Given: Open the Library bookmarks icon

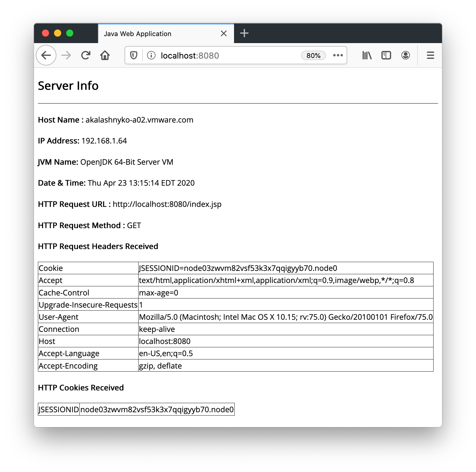Looking at the screenshot, I should click(367, 55).
